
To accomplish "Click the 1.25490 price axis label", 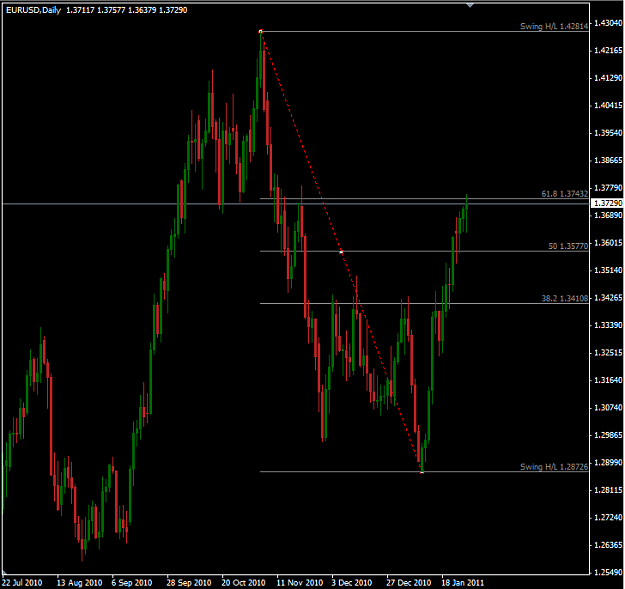I will pos(608,572).
